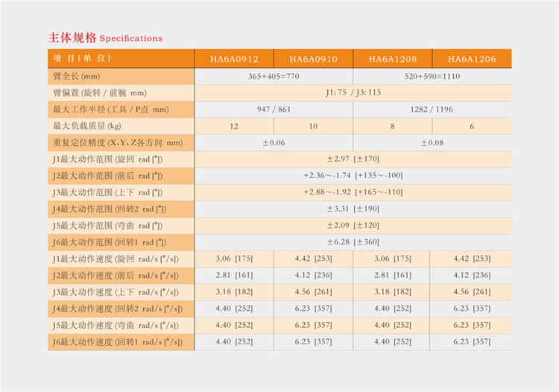
Task: Click J1 speed 4.42 [253] under HA6A1206
Action: (472, 259)
